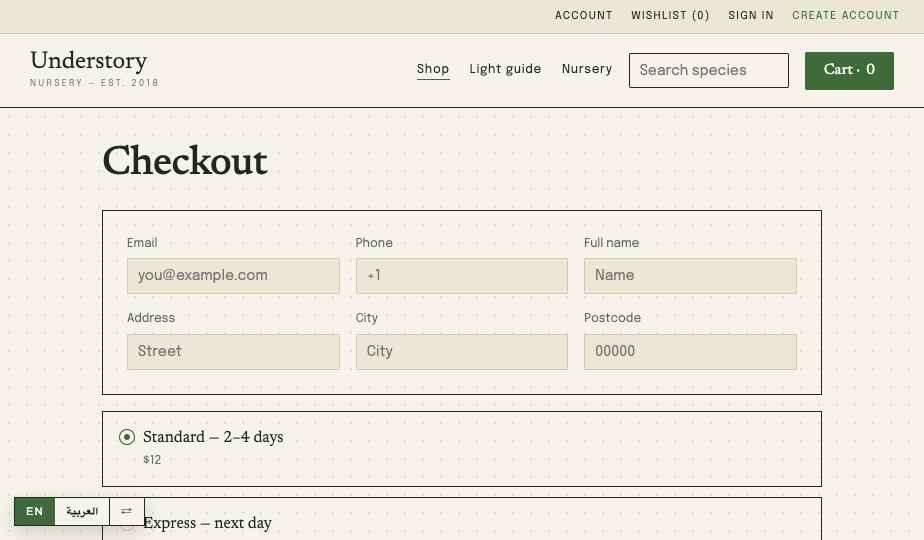The height and width of the screenshot is (540, 924).
Task: Focus the Full name input field
Action: [x=690, y=275]
